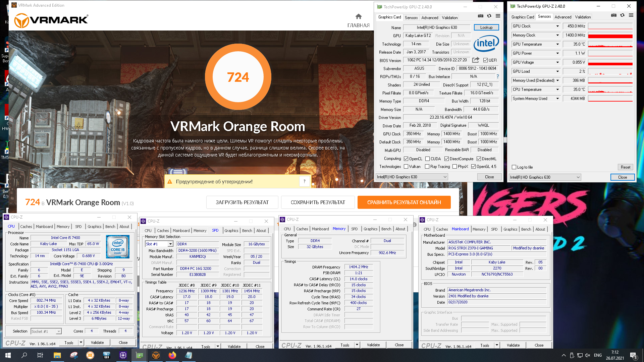The width and height of the screenshot is (644, 362).
Task: Open Firefox from the taskbar
Action: click(x=172, y=355)
